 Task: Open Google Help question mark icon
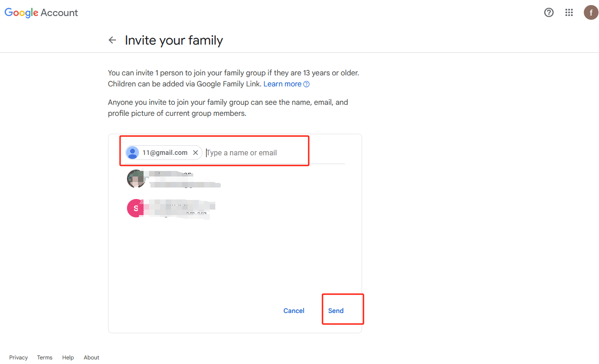[x=549, y=12]
